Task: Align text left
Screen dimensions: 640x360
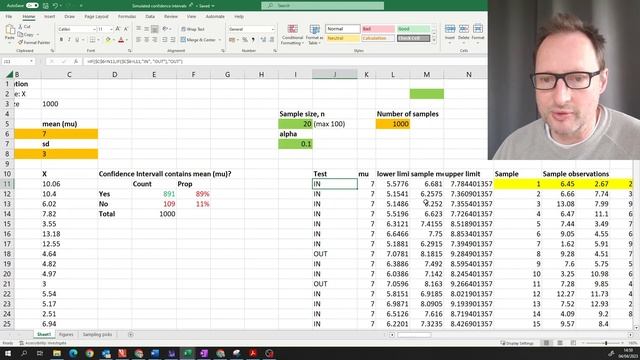Action: [x=138, y=40]
